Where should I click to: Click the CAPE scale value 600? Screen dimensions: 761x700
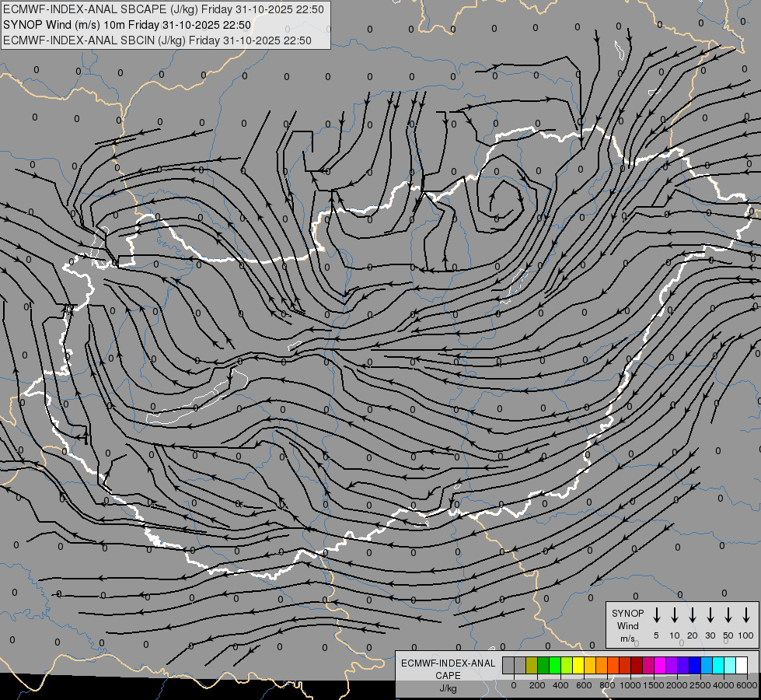coord(584,685)
